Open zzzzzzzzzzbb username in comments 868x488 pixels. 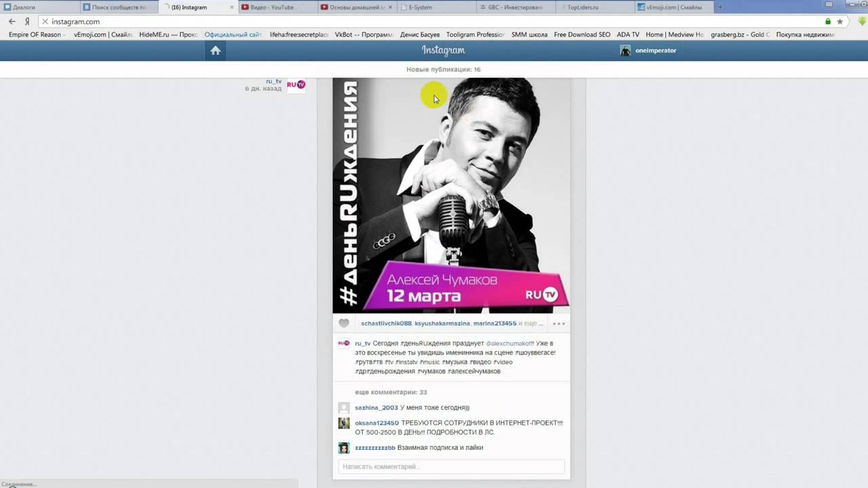(x=375, y=448)
